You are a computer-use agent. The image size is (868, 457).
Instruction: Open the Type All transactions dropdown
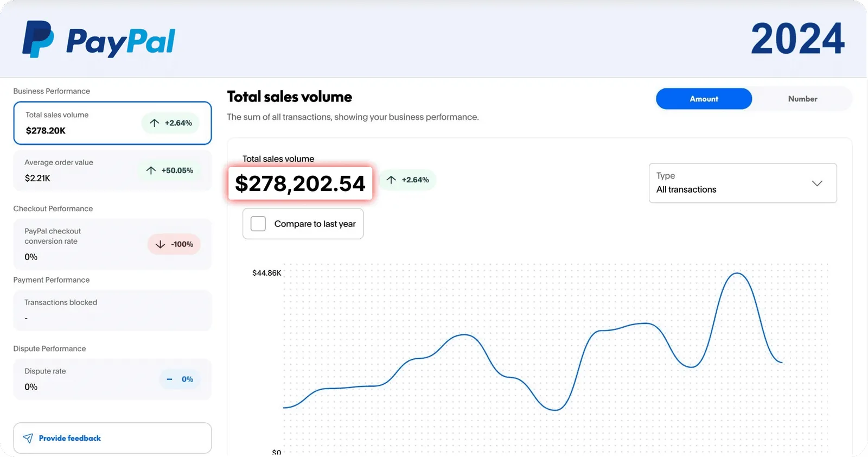tap(743, 183)
